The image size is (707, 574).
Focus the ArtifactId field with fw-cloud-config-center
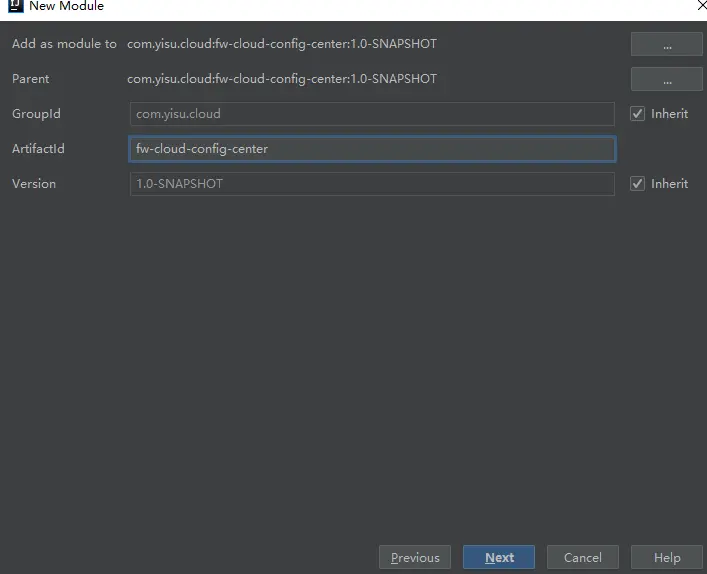coord(371,149)
